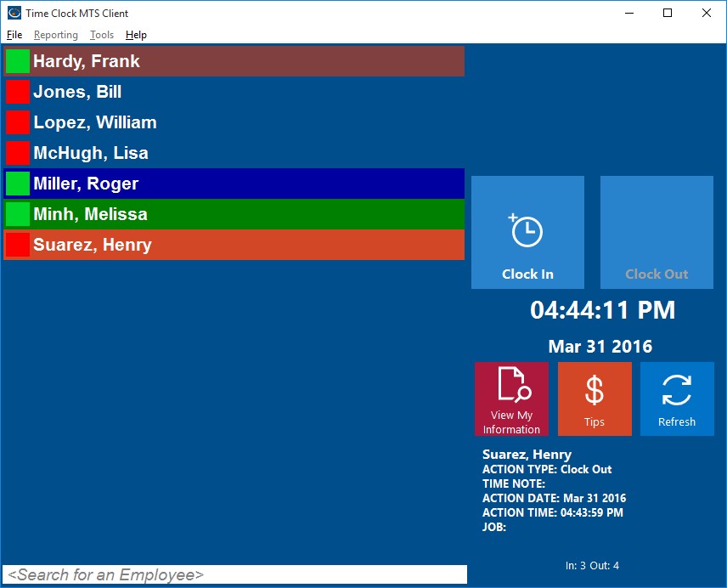The width and height of the screenshot is (727, 588).
Task: Click the Search for an Employee field
Action: 234,574
